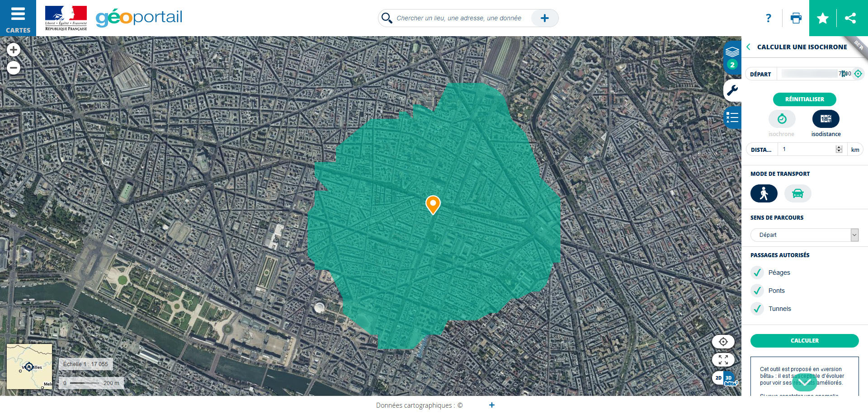Screen dimensions: 868x414
Task: Switch to isochrone calculation mode
Action: (x=782, y=119)
